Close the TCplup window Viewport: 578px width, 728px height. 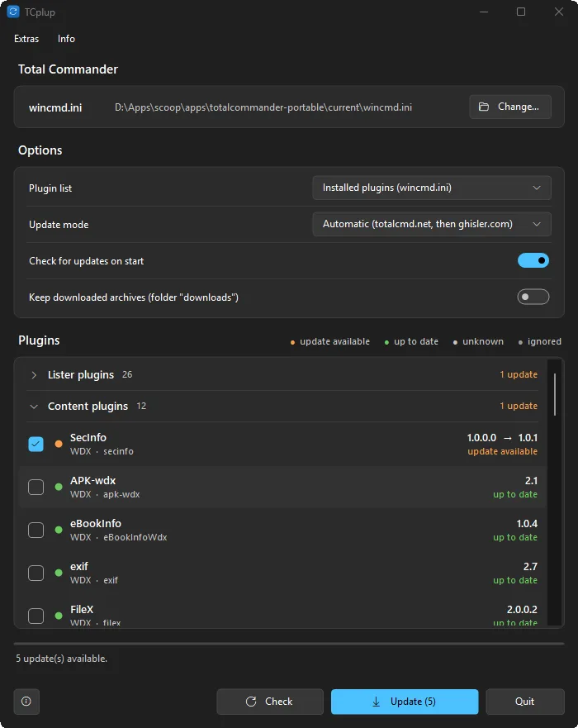pos(559,12)
